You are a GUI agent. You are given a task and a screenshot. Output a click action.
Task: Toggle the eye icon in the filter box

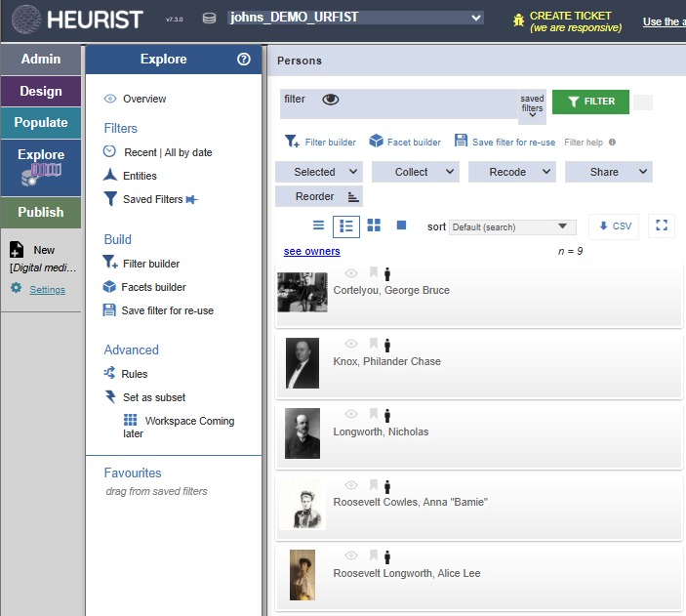click(x=331, y=100)
